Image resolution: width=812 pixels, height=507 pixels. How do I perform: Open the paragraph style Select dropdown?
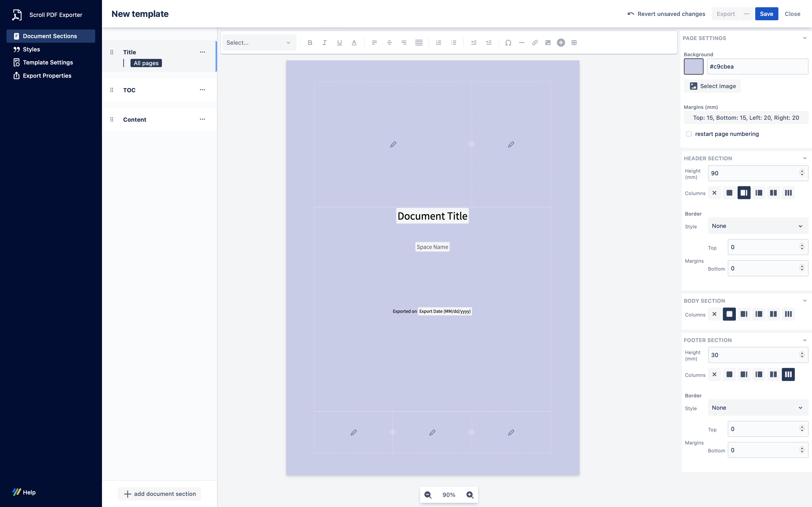click(258, 42)
